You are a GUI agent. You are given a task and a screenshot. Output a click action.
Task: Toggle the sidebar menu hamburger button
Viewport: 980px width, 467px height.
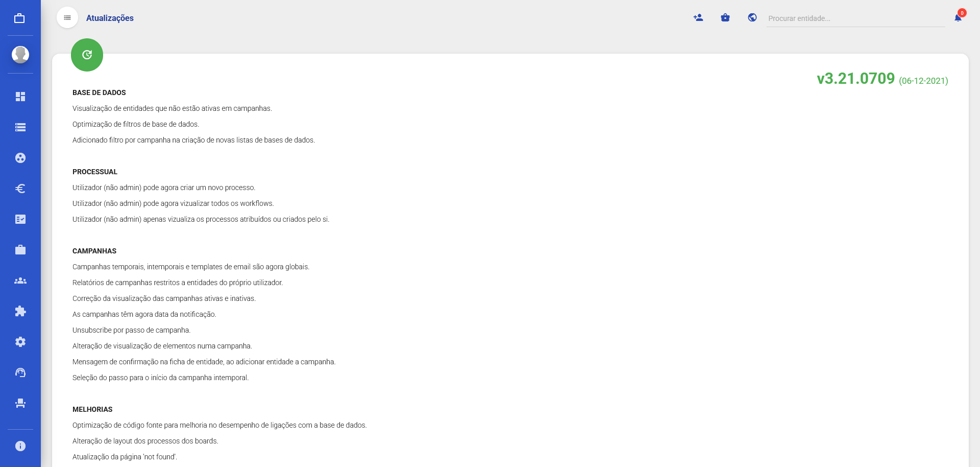(67, 18)
